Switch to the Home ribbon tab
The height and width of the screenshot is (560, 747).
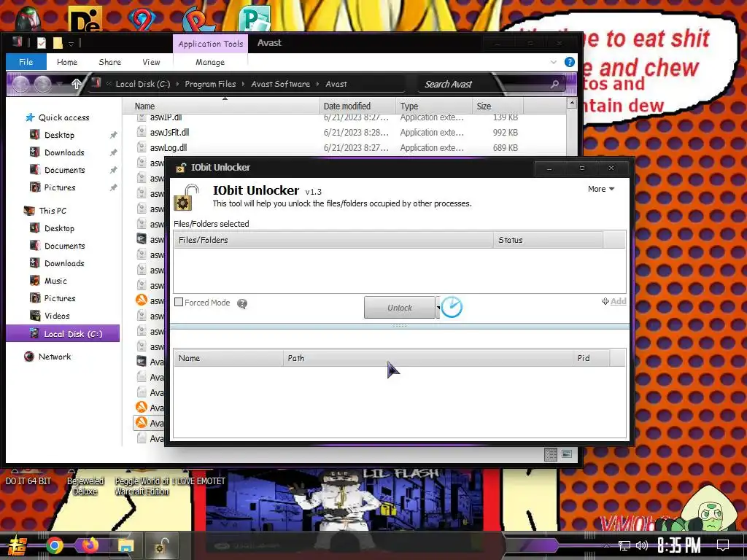click(x=67, y=62)
